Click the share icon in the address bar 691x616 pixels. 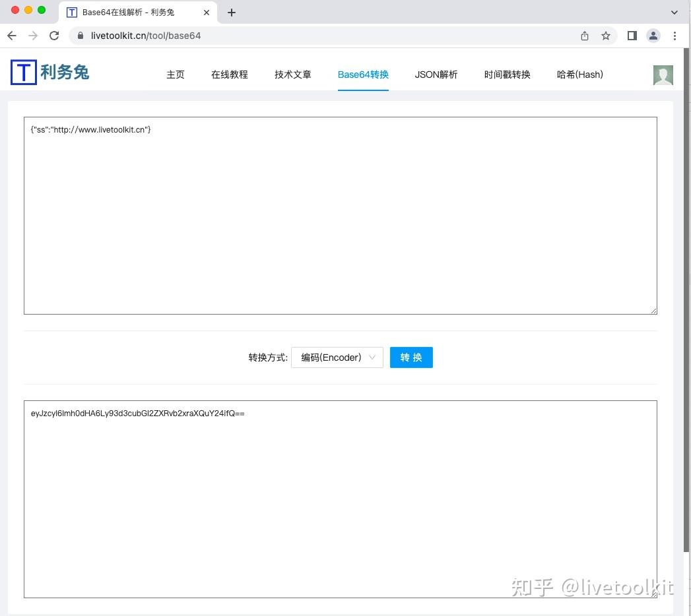coord(585,36)
